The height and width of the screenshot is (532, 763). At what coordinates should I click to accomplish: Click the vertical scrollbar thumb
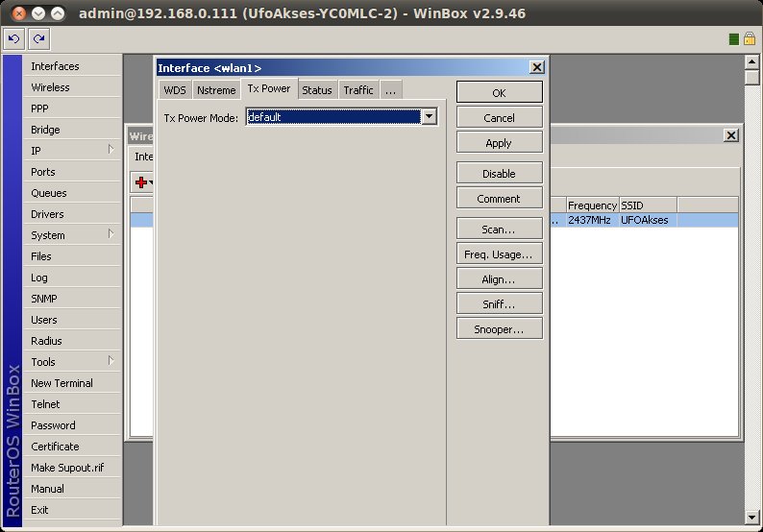click(x=751, y=77)
